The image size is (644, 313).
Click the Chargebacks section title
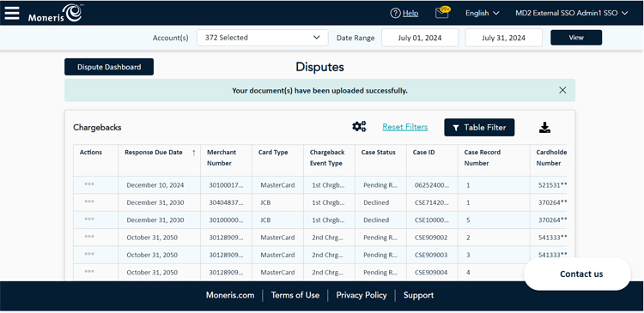point(97,128)
